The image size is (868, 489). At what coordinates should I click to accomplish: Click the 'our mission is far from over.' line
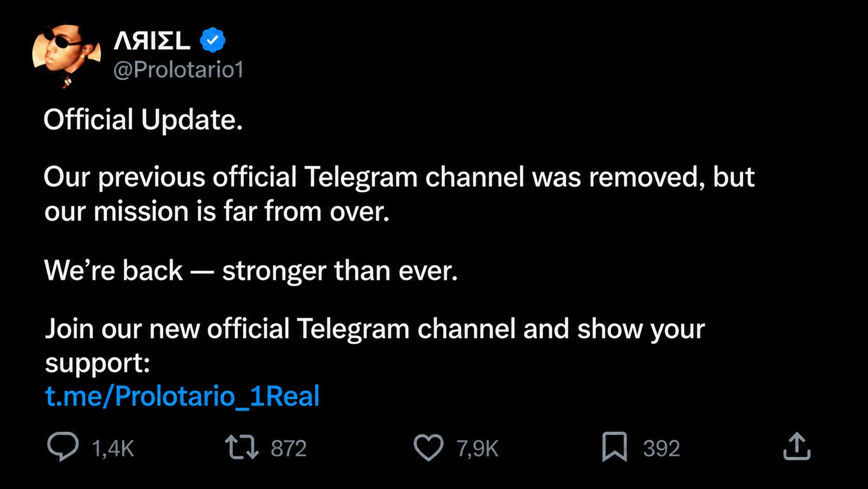point(217,212)
